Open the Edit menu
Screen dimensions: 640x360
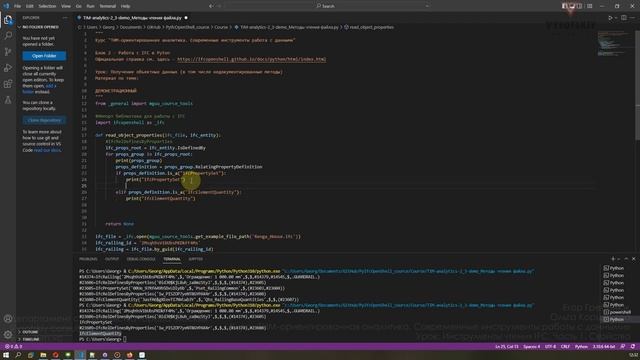point(30,6)
